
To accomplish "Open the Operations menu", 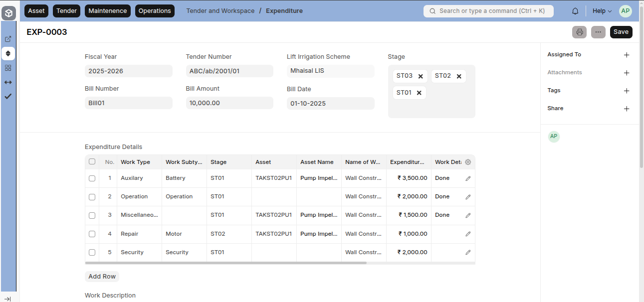I will click(155, 11).
